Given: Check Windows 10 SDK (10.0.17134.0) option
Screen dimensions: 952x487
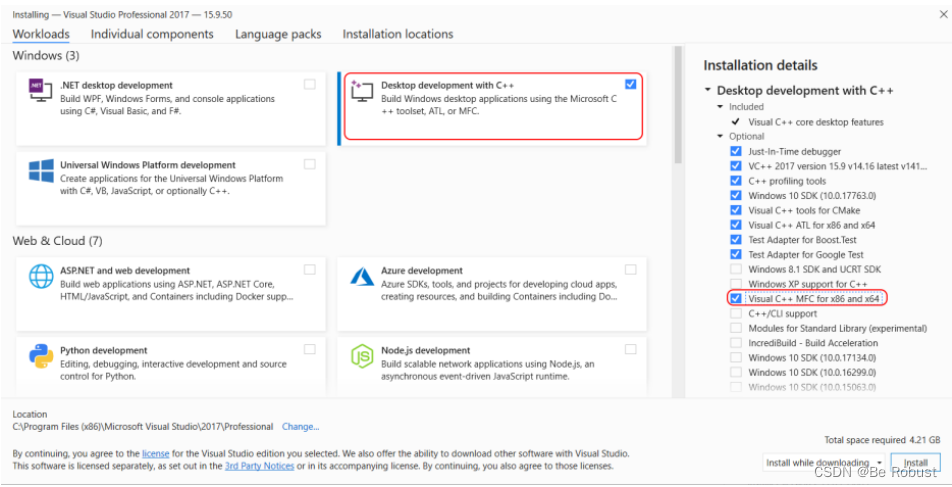Looking at the screenshot, I should (736, 358).
